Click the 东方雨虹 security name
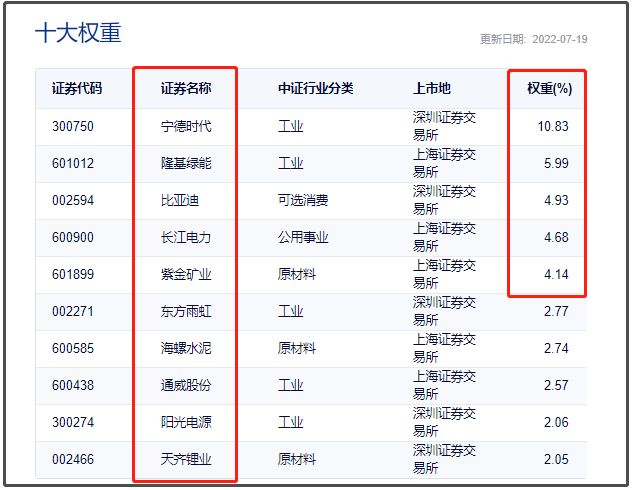This screenshot has height=490, width=632. click(x=186, y=311)
